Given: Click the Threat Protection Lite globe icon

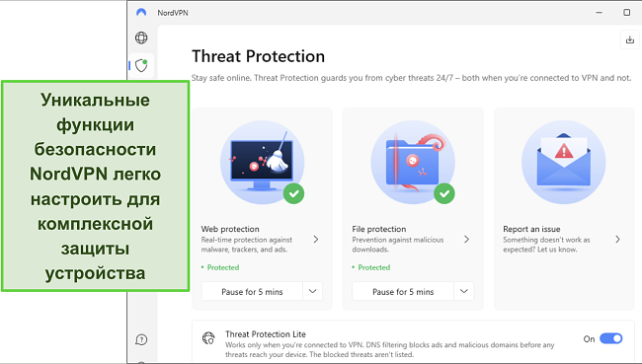Looking at the screenshot, I should [x=208, y=338].
